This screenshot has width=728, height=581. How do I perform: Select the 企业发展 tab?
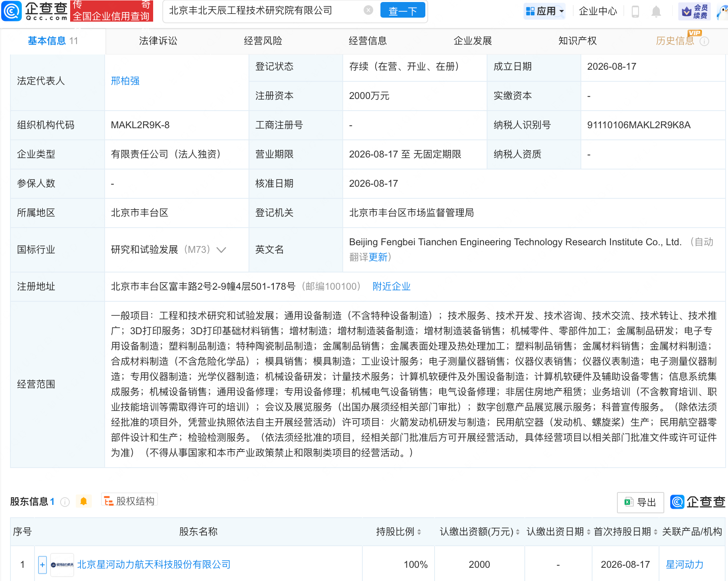coord(473,41)
